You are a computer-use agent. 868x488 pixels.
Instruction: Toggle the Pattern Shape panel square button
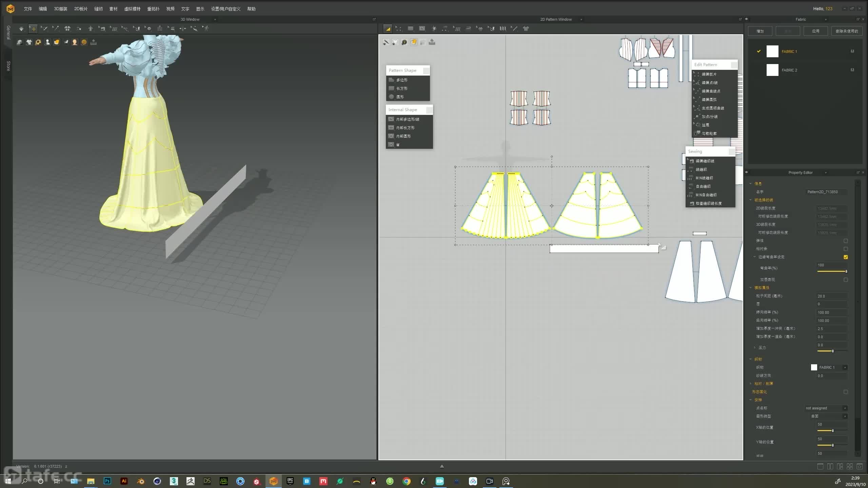tap(426, 70)
